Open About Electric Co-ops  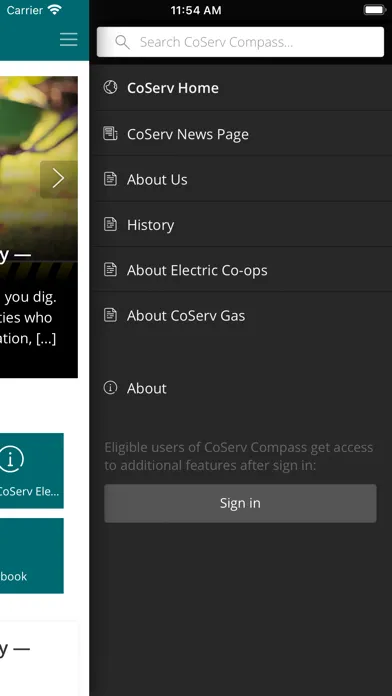pos(241,270)
